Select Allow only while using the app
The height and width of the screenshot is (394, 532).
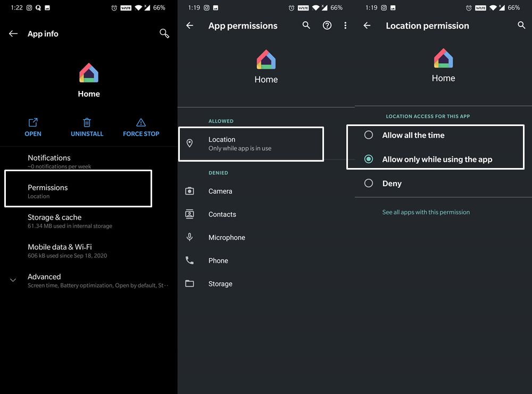point(369,159)
